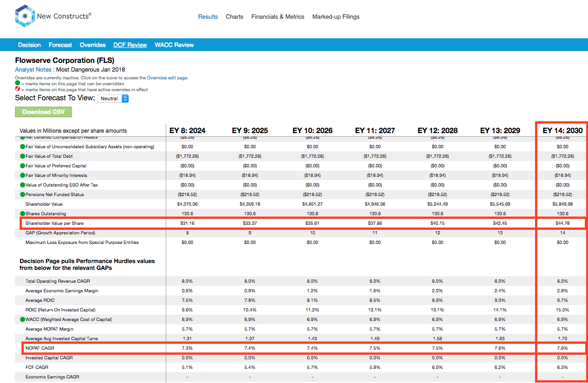Click the 9.7% Average ROIC value
The image size is (588, 383).
[562, 300]
